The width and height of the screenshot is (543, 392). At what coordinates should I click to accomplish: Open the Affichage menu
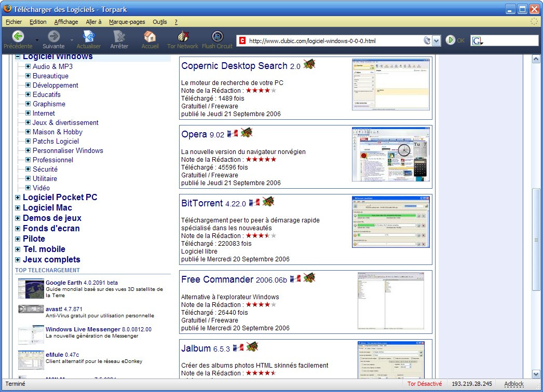66,22
